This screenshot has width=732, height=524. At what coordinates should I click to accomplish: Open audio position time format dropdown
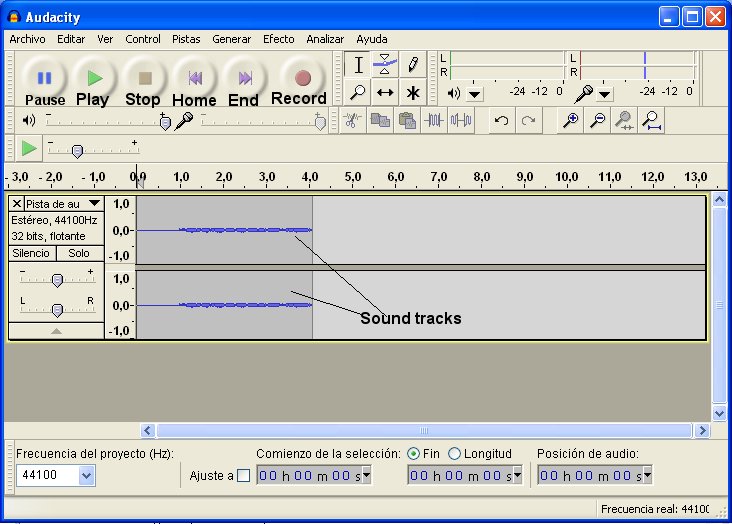[x=647, y=475]
